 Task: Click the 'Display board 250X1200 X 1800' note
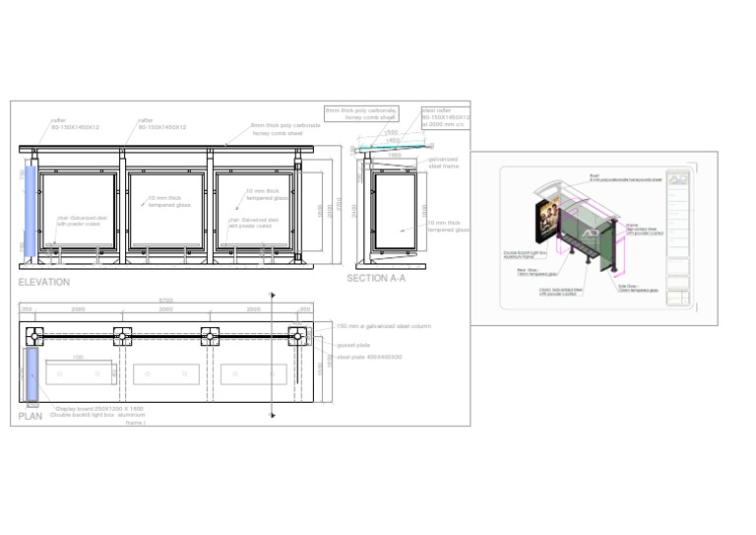pyautogui.click(x=98, y=416)
